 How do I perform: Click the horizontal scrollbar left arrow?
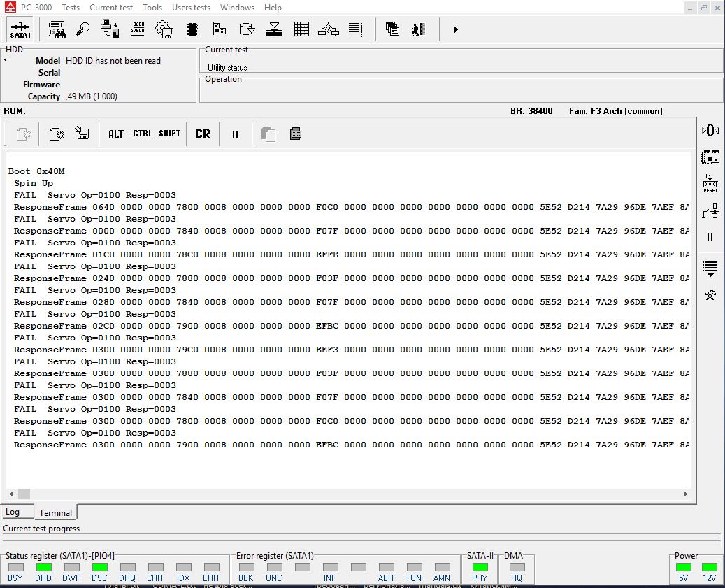12,494
